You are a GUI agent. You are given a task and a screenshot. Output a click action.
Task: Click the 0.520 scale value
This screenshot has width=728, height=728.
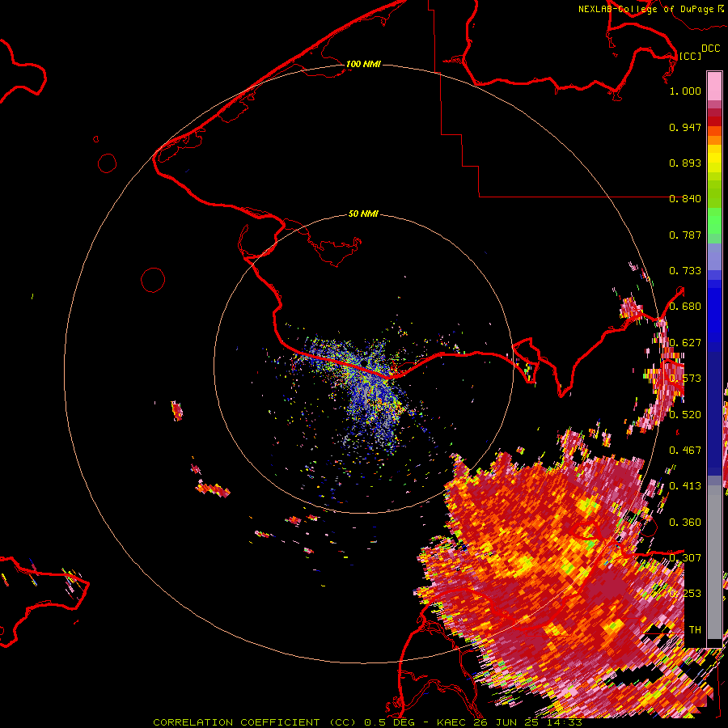pos(685,414)
